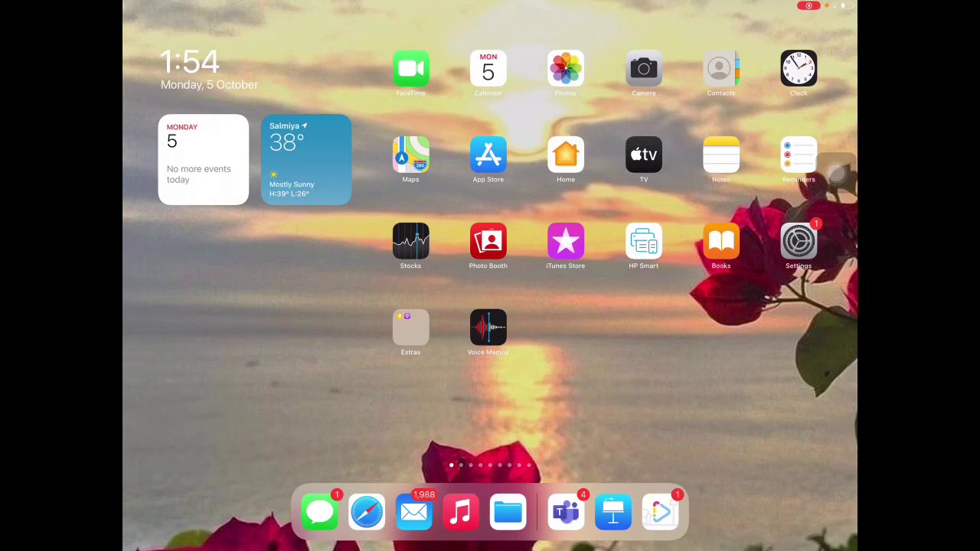The width and height of the screenshot is (980, 551).
Task: Launch the Voice Memos app
Action: (488, 328)
